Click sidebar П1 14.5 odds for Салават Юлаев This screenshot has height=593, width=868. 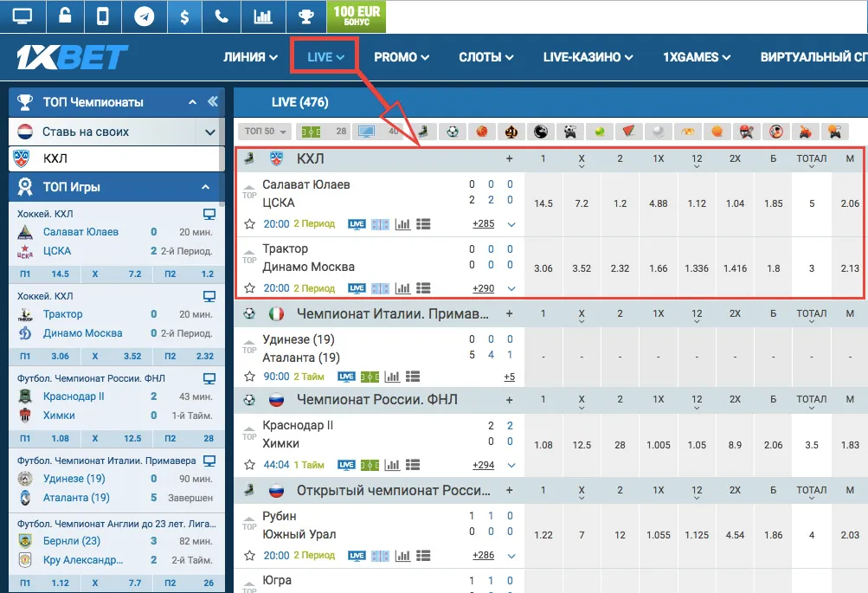click(x=45, y=274)
